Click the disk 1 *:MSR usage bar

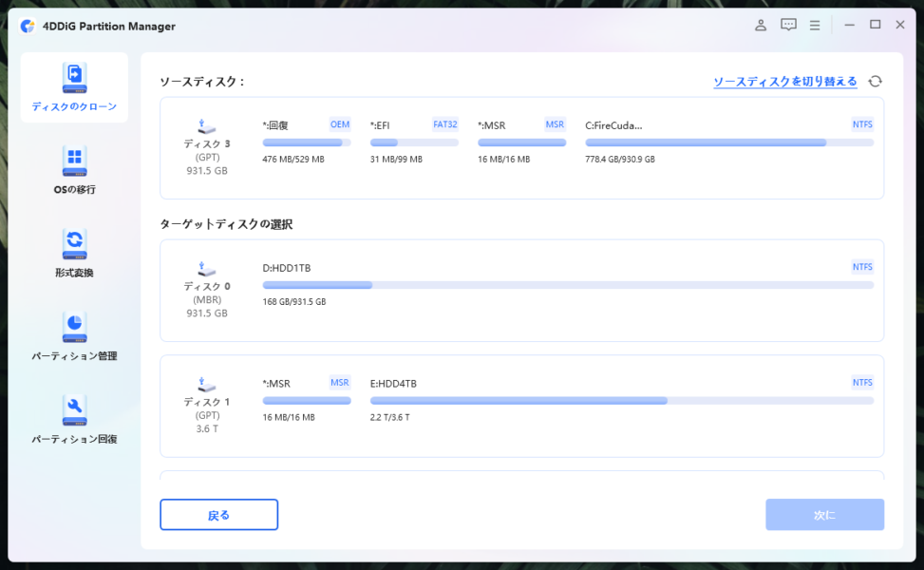pos(307,401)
